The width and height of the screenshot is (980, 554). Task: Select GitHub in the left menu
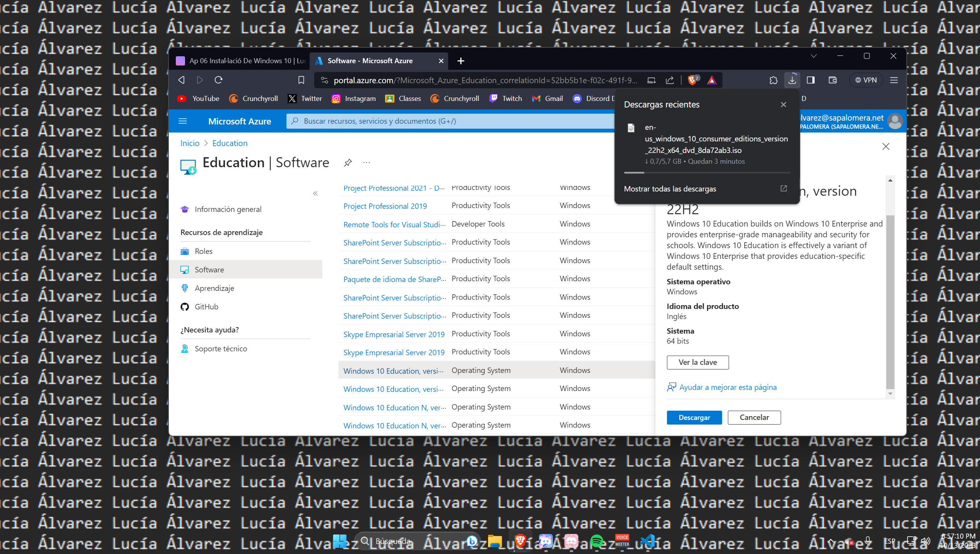pos(206,307)
